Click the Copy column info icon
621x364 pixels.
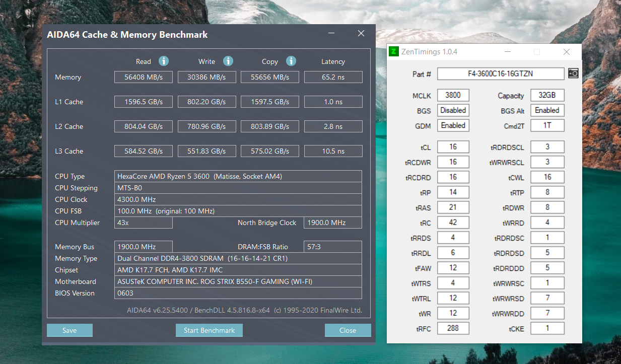(291, 61)
